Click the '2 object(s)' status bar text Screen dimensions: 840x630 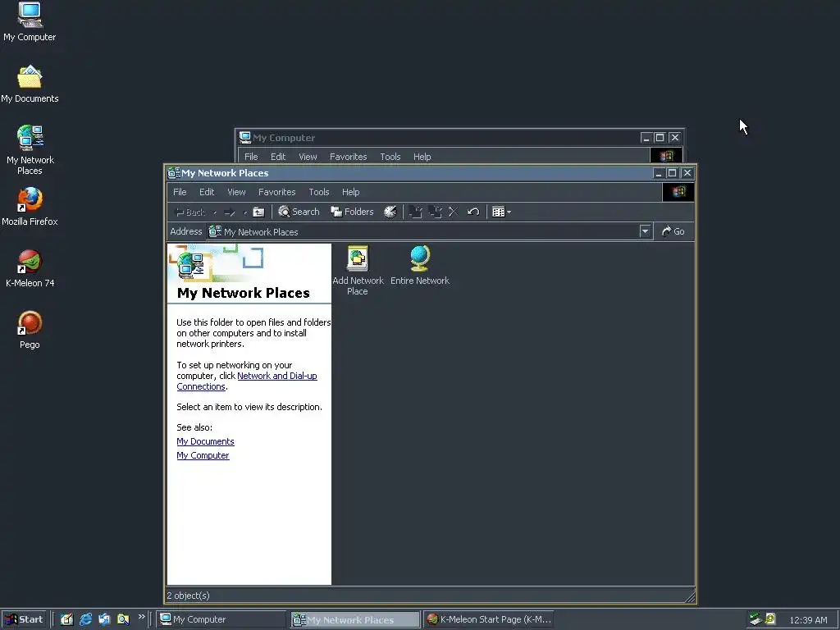[x=188, y=596]
